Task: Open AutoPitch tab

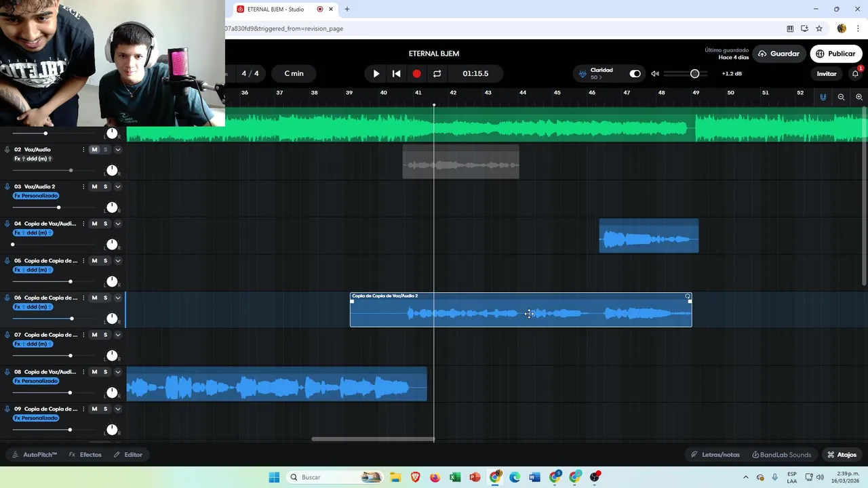Action: pyautogui.click(x=35, y=455)
